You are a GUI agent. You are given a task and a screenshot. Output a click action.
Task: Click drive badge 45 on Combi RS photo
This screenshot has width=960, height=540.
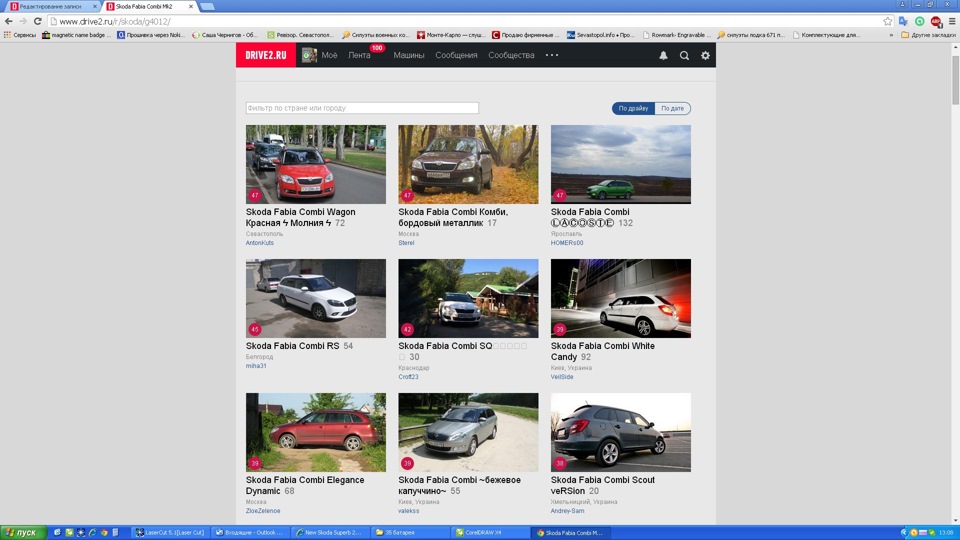255,329
